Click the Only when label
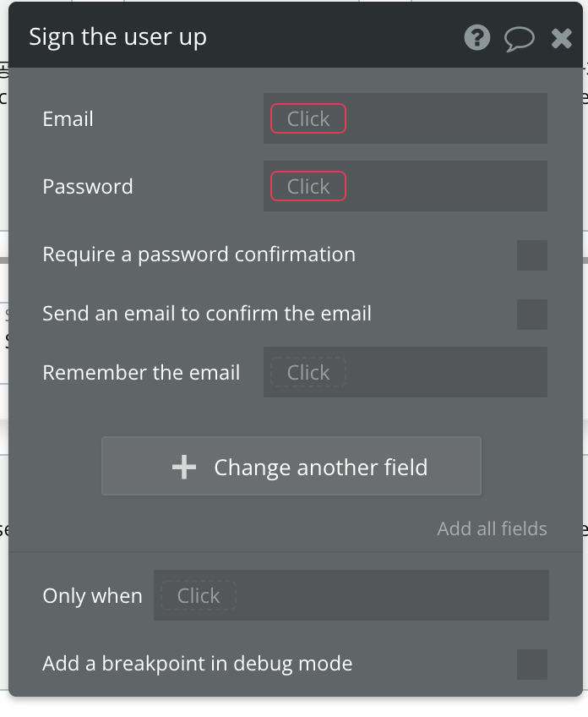The height and width of the screenshot is (717, 588). (92, 596)
